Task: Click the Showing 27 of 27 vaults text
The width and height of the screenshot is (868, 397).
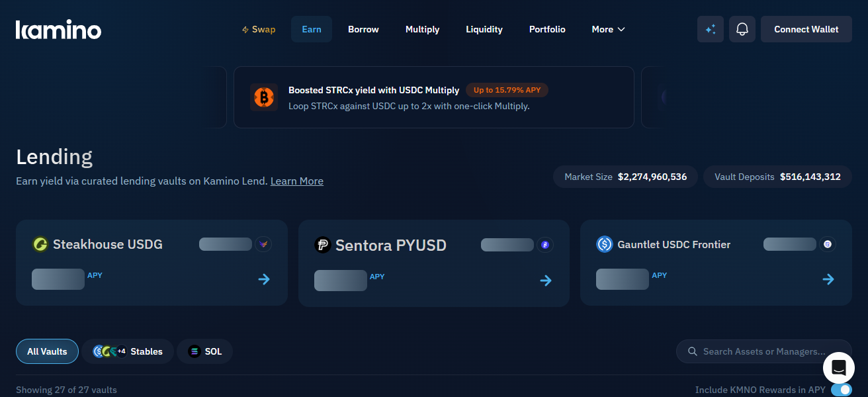Action: pyautogui.click(x=66, y=390)
